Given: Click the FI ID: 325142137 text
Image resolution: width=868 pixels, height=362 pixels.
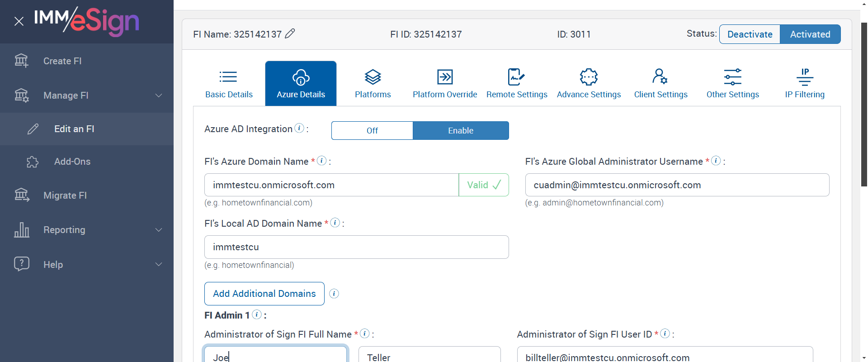Looking at the screenshot, I should click(x=426, y=34).
